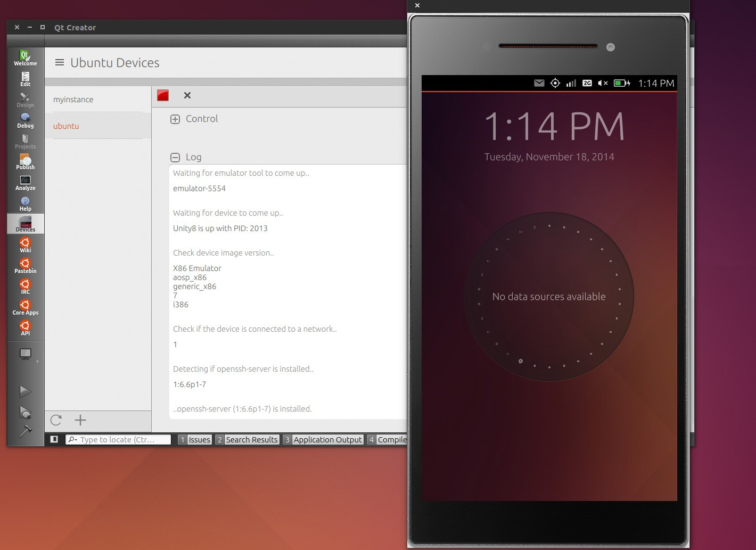Switch to Analyze mode
The image size is (756, 550).
coord(25,183)
